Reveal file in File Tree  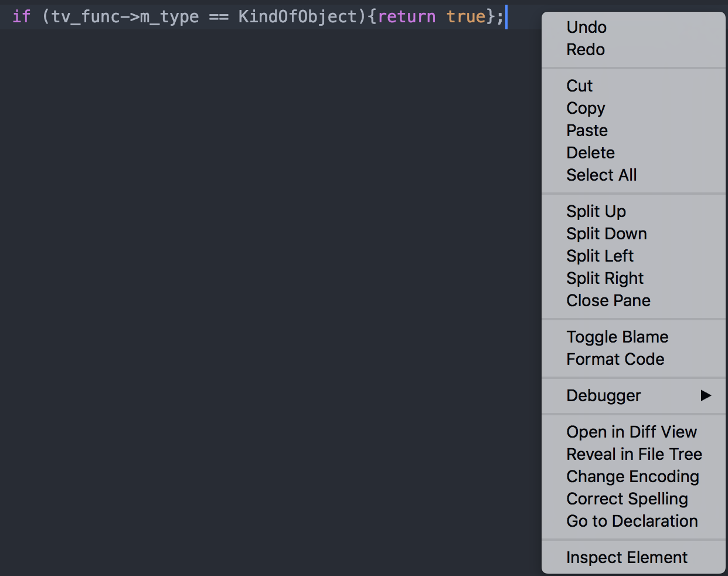[634, 454]
